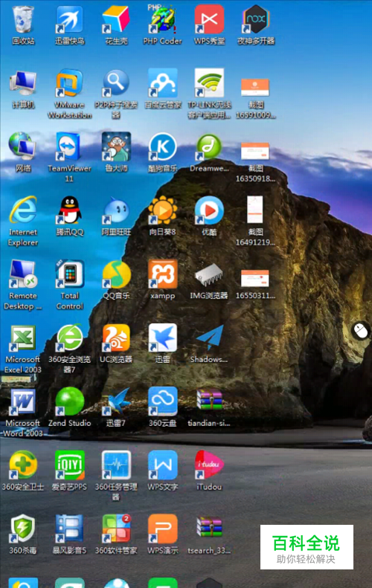
Task: Launch 优酷 video player shortcut
Action: (209, 210)
